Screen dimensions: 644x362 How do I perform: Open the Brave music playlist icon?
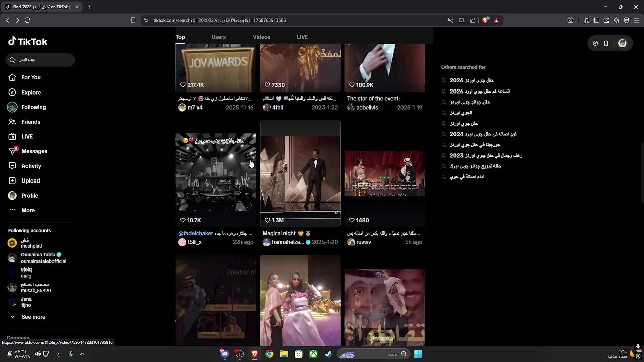[586, 20]
